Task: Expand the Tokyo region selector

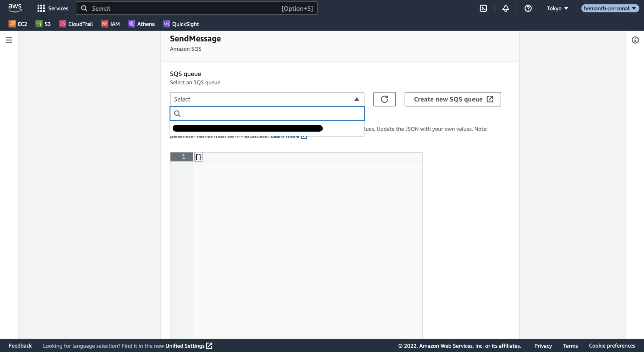Action: pos(557,8)
